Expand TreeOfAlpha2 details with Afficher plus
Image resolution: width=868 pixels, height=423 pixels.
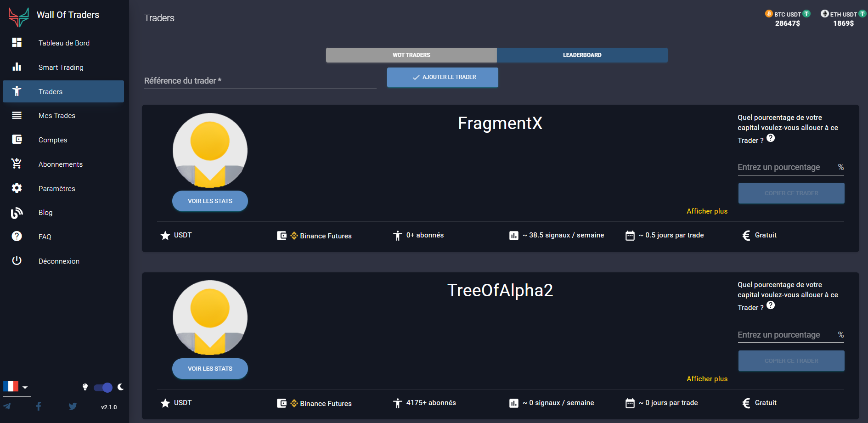707,379
